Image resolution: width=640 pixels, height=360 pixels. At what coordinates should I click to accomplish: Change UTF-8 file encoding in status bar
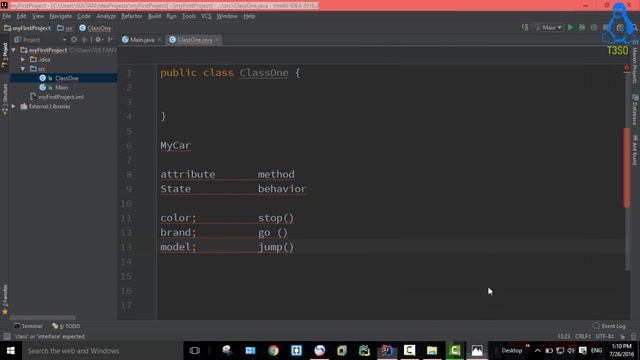(604, 336)
